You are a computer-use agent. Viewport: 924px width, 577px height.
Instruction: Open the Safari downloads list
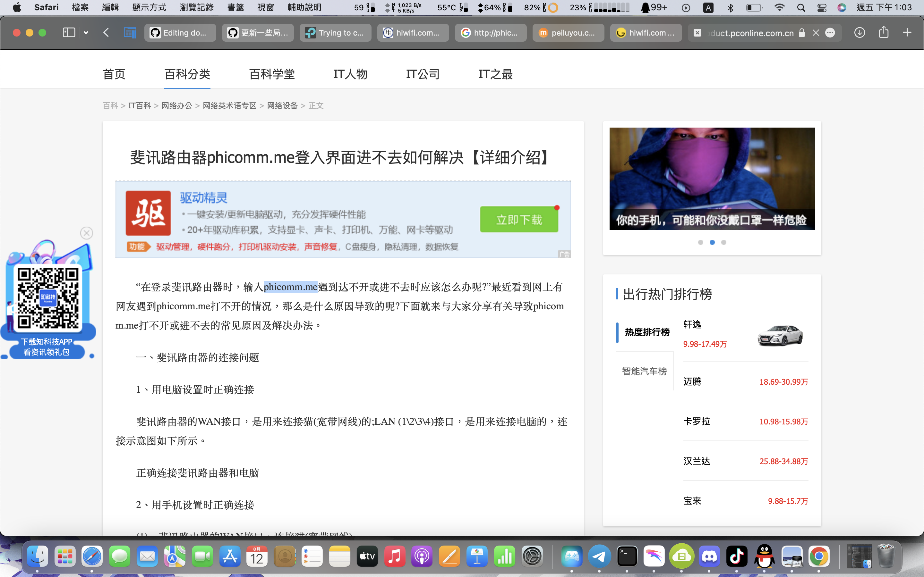860,32
